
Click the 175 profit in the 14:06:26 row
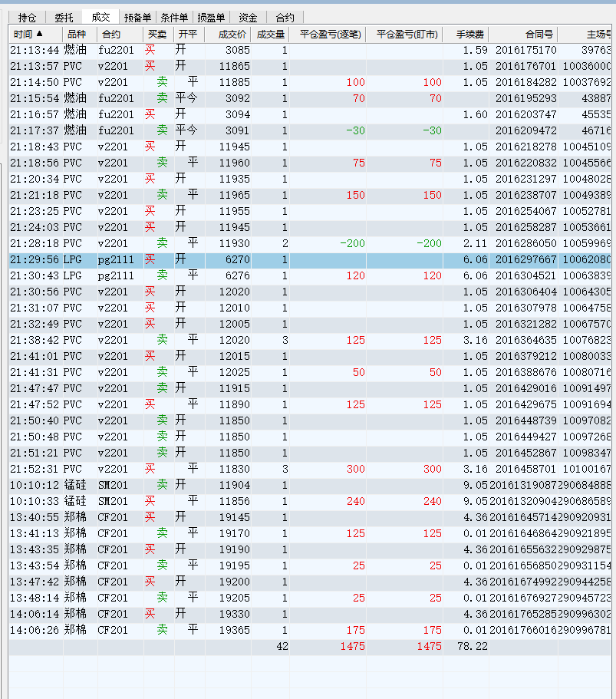pos(355,630)
